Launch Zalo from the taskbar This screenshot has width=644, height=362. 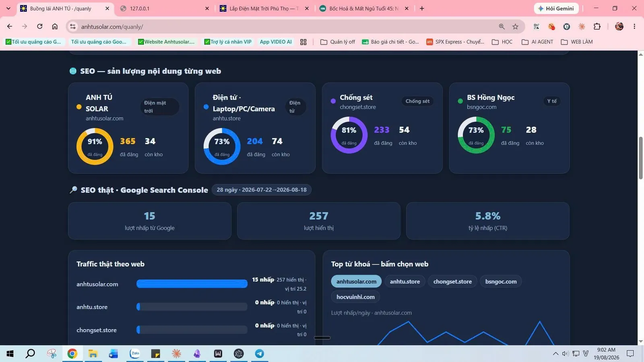coord(135,354)
